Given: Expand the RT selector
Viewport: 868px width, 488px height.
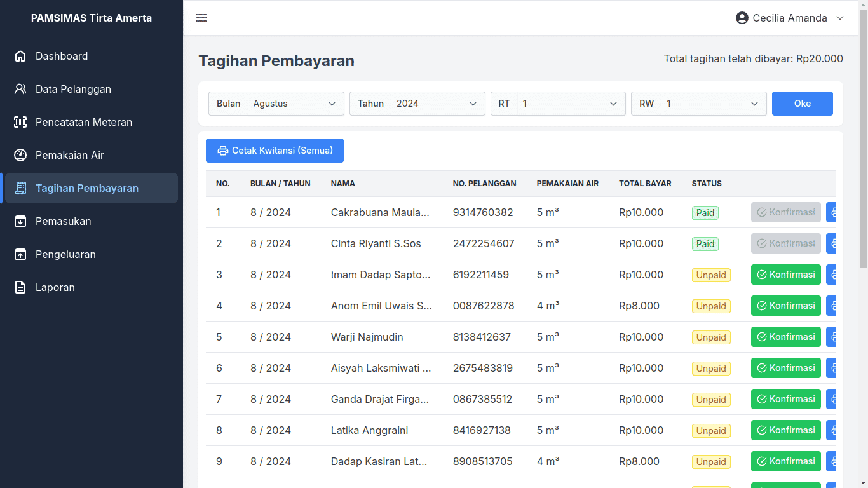Looking at the screenshot, I should click(570, 104).
